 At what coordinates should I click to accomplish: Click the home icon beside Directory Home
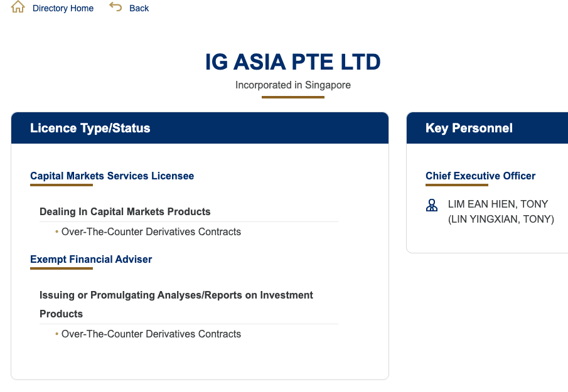pyautogui.click(x=18, y=7)
